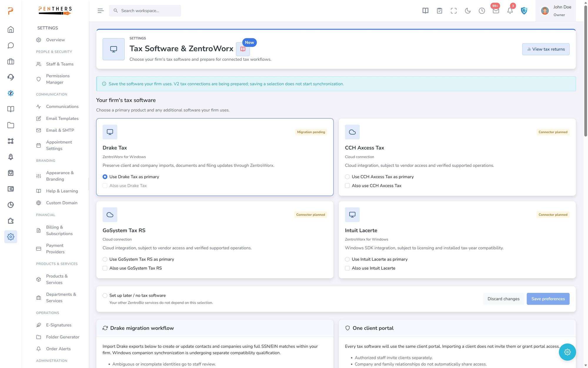Toggle the hamburger sidebar menu icon
The height and width of the screenshot is (368, 588).
[101, 11]
